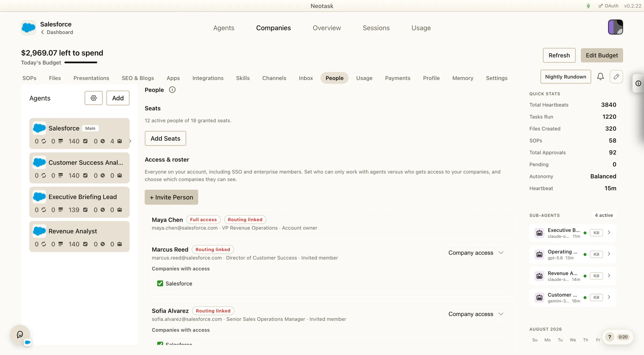Kill the Customer sub-agent
Screen dimensions: 644x355
pyautogui.click(x=596, y=297)
